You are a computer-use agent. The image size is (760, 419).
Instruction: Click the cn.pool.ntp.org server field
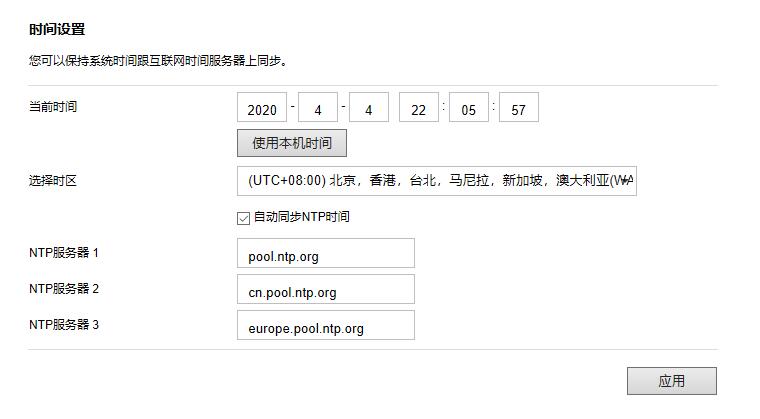click(326, 290)
